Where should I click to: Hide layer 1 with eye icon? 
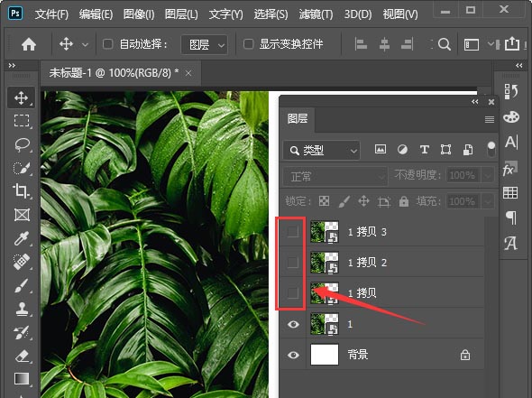pyautogui.click(x=293, y=324)
